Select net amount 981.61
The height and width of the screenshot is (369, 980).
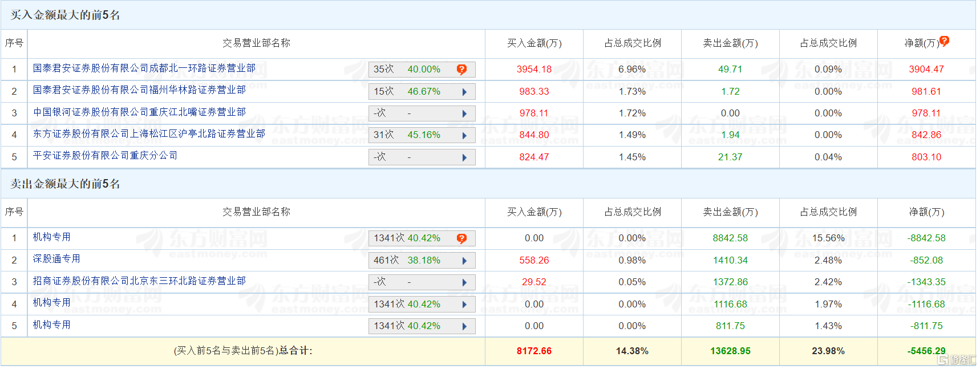click(926, 91)
